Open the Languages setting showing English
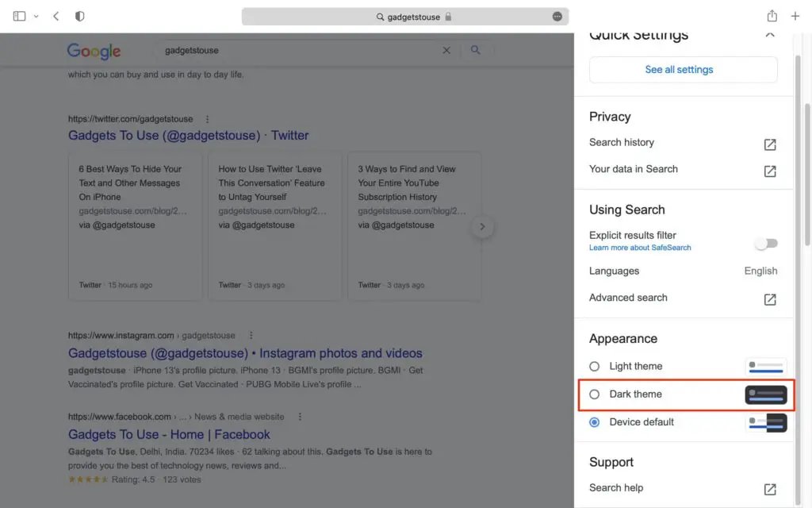Screen dimensions: 812x508 tap(683, 271)
